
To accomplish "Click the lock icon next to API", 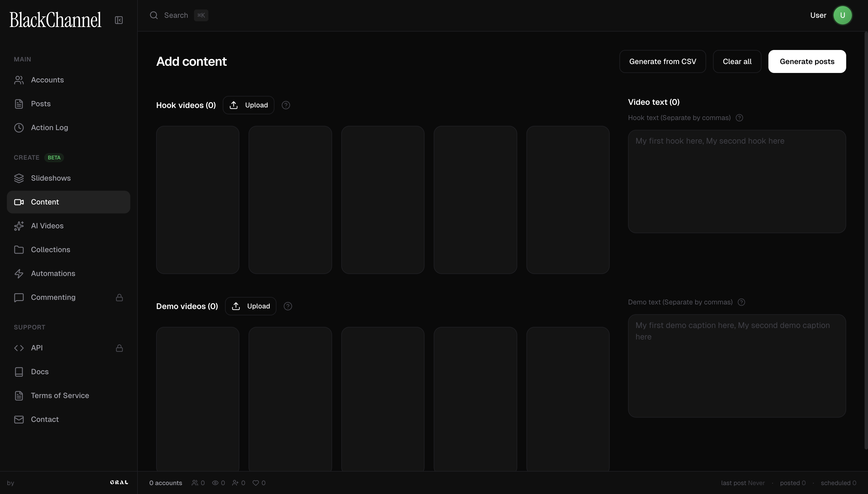I will (x=119, y=348).
